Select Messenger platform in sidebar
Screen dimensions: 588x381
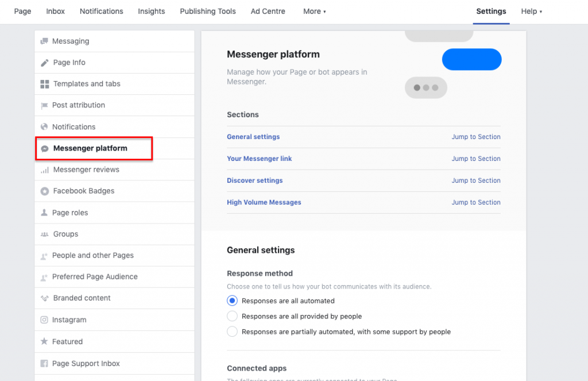pos(114,148)
